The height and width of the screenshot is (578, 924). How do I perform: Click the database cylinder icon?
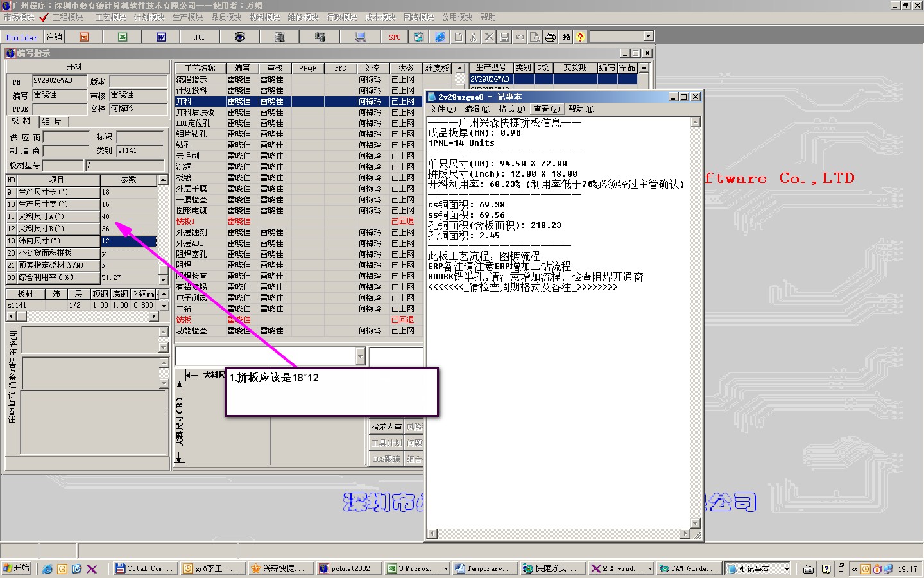pos(279,37)
